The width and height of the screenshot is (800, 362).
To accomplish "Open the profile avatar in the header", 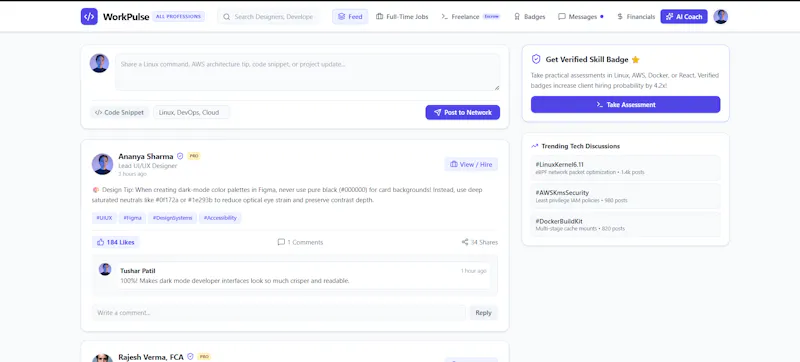I will (x=720, y=17).
